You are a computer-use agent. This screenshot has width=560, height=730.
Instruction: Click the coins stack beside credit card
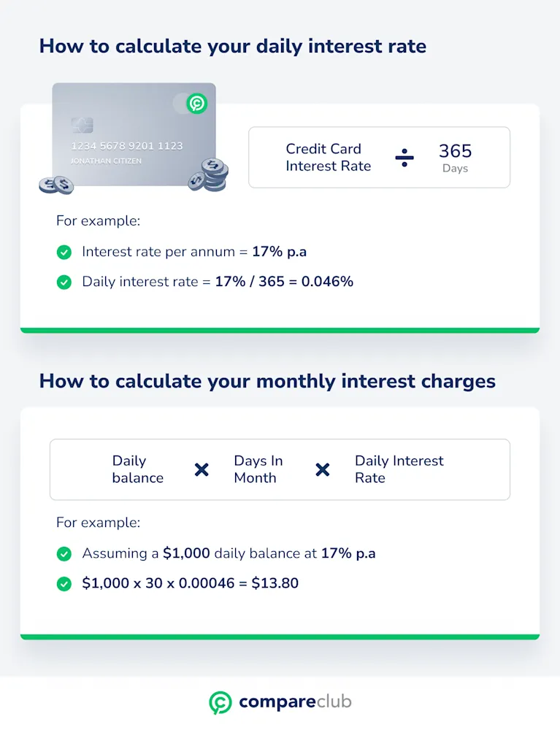point(209,175)
